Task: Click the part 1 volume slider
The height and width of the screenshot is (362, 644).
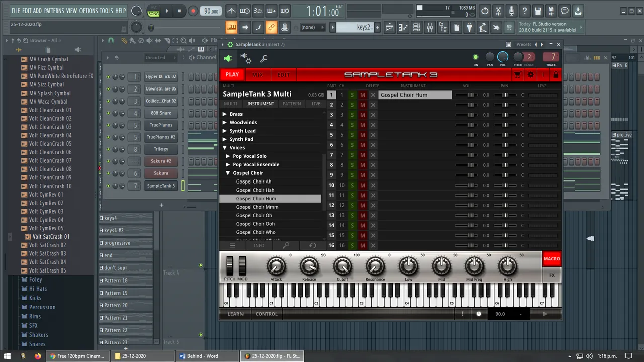Action: point(466,95)
